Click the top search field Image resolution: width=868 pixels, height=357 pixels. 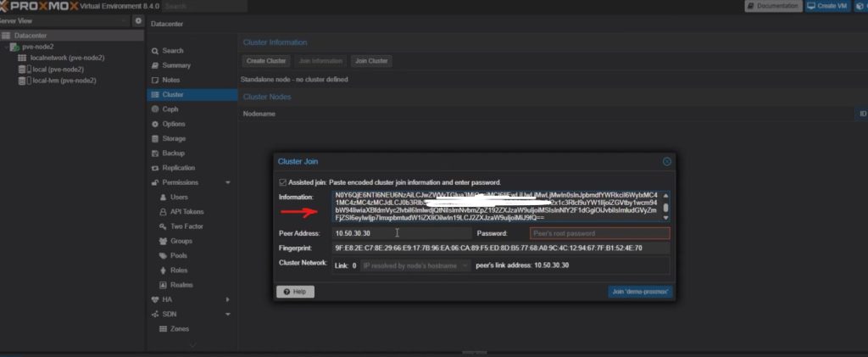click(205, 6)
